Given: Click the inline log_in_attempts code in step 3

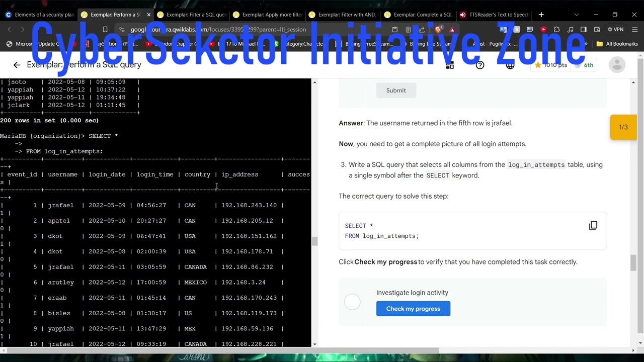Looking at the screenshot, I should point(536,165).
